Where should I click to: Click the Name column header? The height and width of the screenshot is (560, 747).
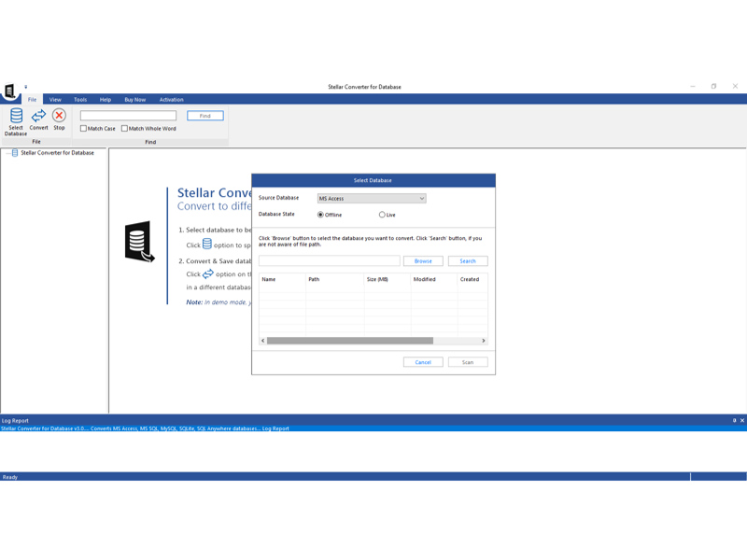[x=282, y=279]
